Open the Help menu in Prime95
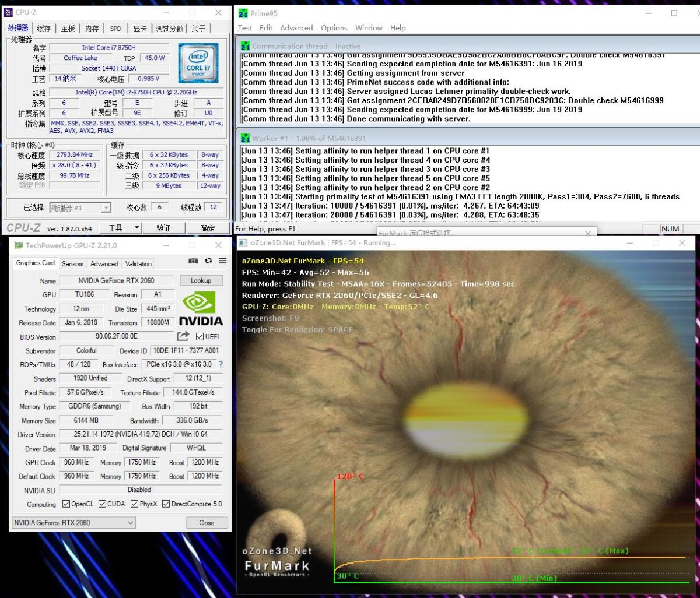Image resolution: width=700 pixels, height=598 pixels. point(398,28)
